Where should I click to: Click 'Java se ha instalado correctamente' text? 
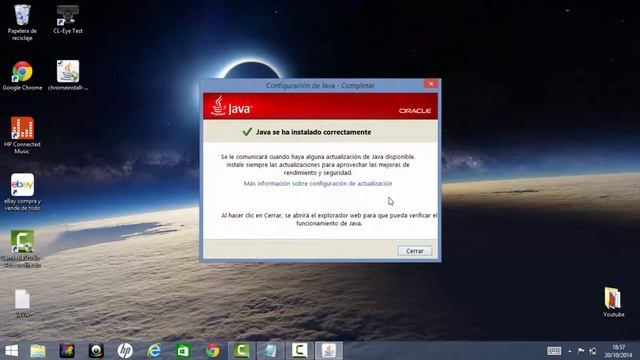(313, 132)
